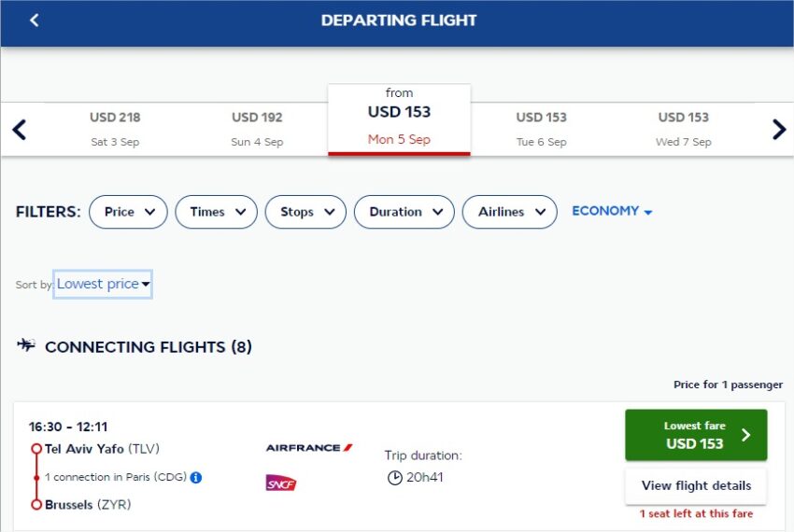
Task: Choose the Lowest fare USD 153 button
Action: 696,435
